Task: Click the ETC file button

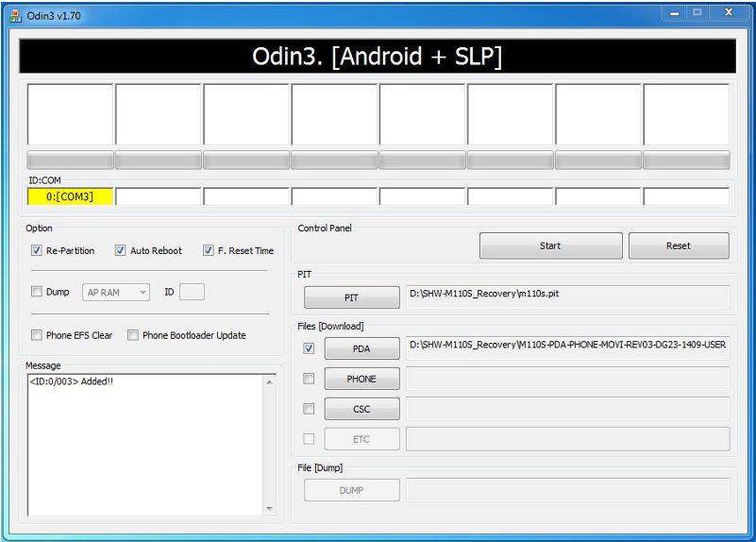Action: click(361, 439)
